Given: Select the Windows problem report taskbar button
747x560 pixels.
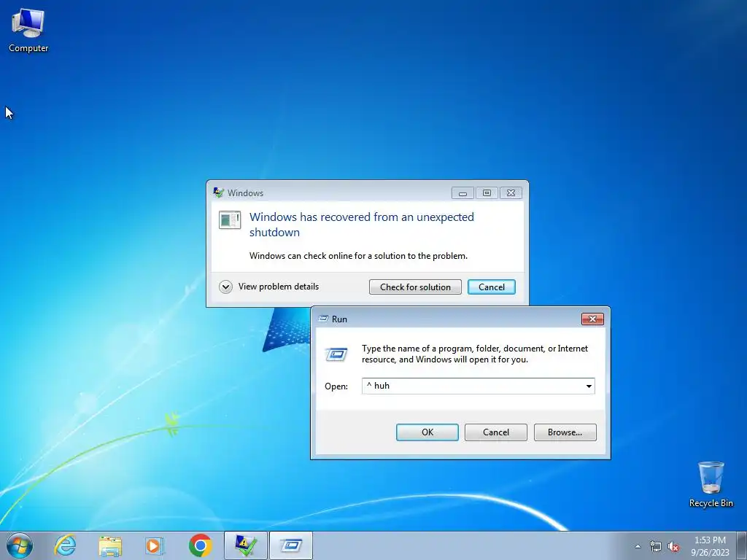Looking at the screenshot, I should point(246,545).
